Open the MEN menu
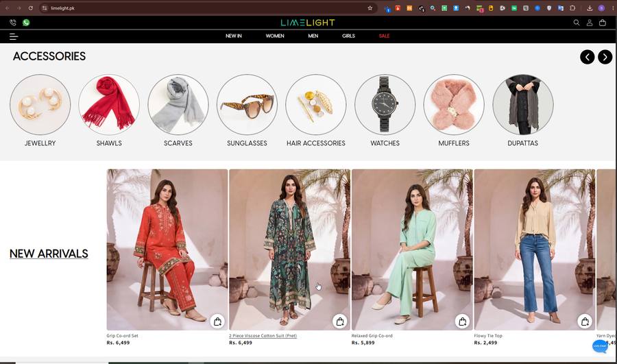 [313, 36]
